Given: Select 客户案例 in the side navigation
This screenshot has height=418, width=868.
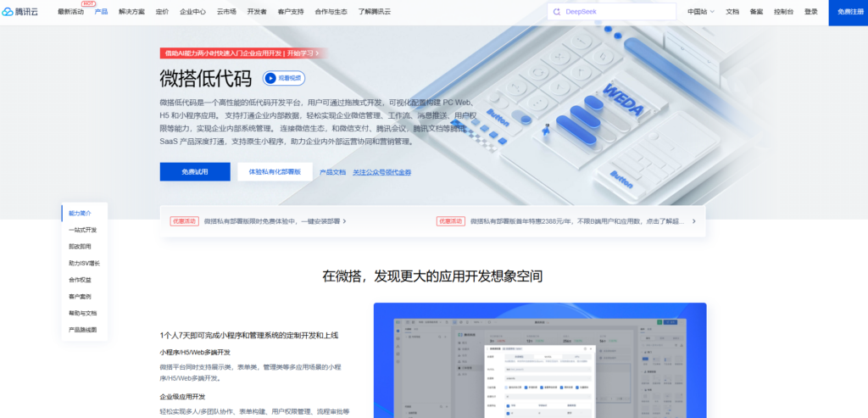Looking at the screenshot, I should [x=80, y=296].
